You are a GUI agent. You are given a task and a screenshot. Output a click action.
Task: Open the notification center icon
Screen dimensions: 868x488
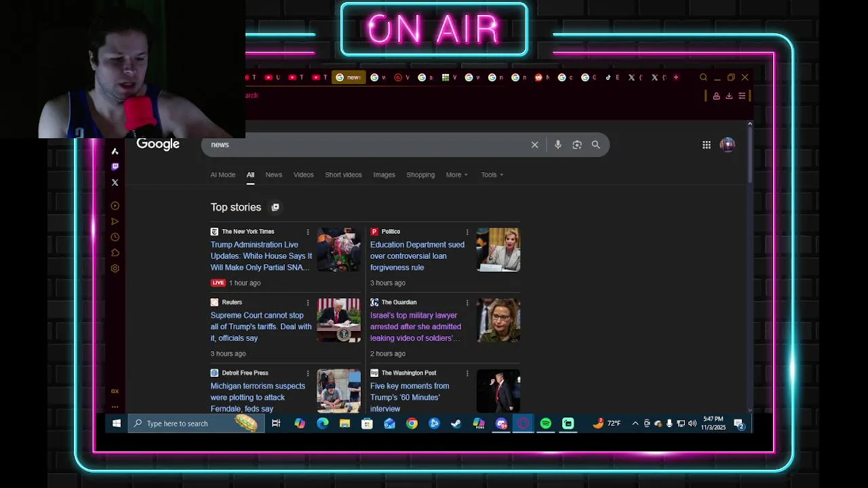click(x=739, y=424)
